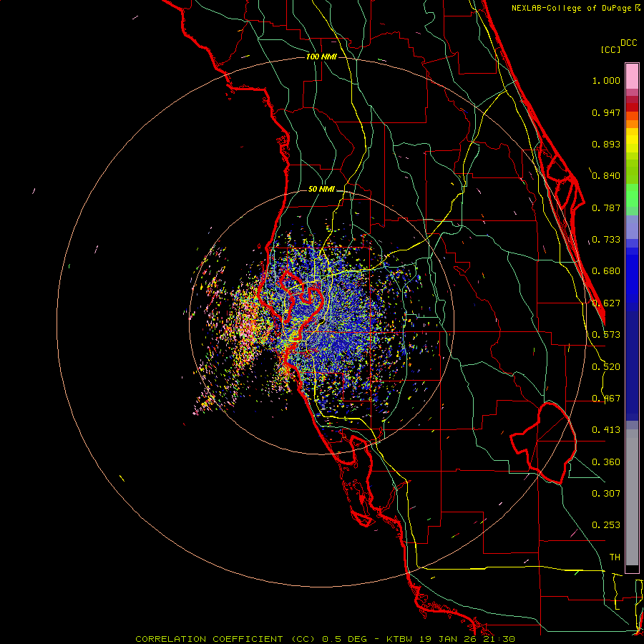Select the [CC] units label
Screen dimensions: 644x644
click(x=610, y=49)
